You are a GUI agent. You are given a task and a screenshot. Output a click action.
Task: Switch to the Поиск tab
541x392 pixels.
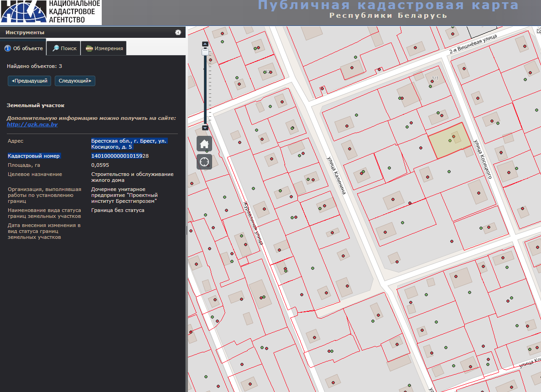pyautogui.click(x=64, y=48)
